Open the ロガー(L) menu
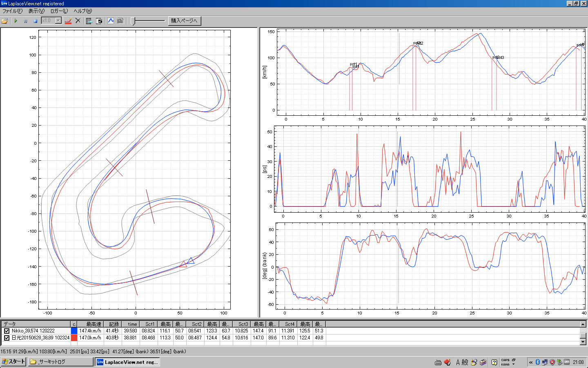The width and height of the screenshot is (588, 368). (x=59, y=11)
